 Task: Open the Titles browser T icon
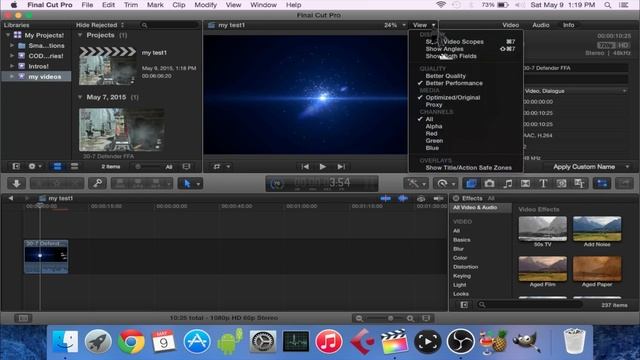click(x=543, y=184)
